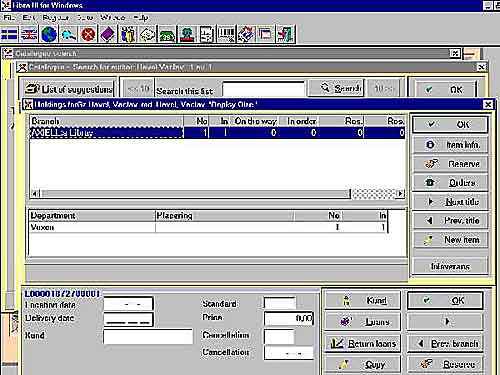Click Reserve in the bottom item panel

tap(445, 364)
